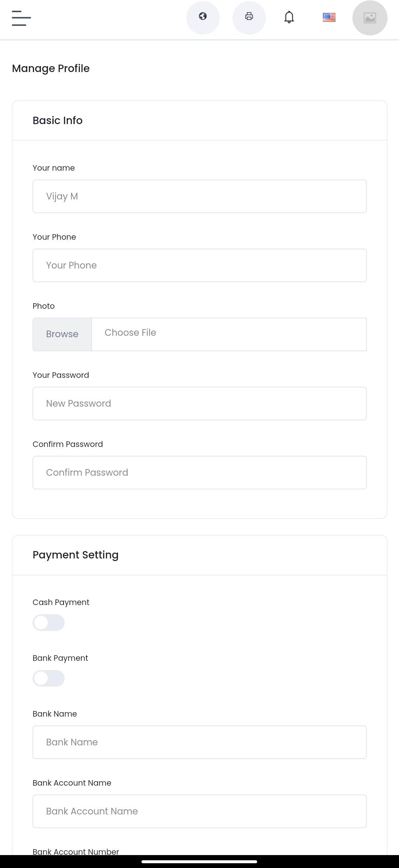Enable the Bank Payment toggle
Viewport: 399px width, 868px height.
coord(48,678)
